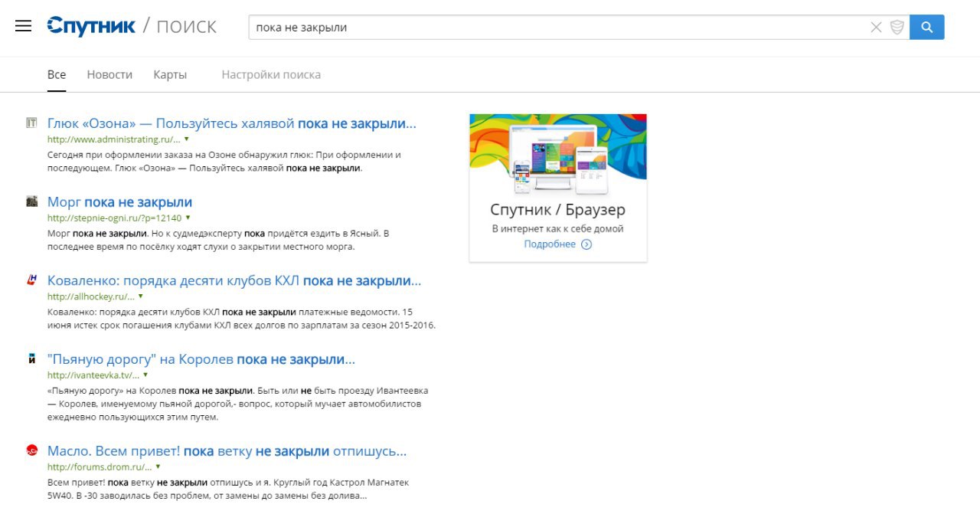The height and width of the screenshot is (514, 980).
Task: Expand the forums.drom.ru URL dropdown arrow
Action: pos(158,467)
